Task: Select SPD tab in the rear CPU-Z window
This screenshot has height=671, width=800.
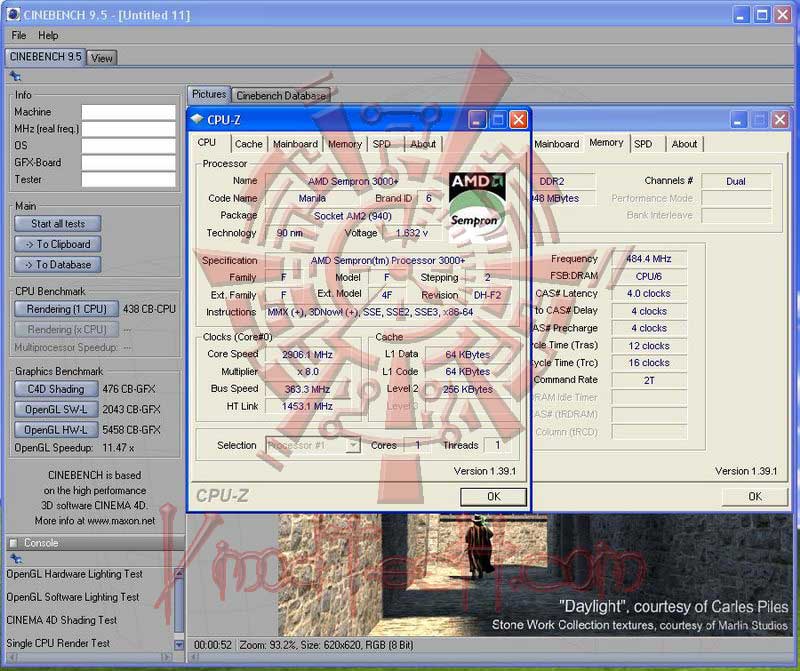Action: [x=643, y=144]
